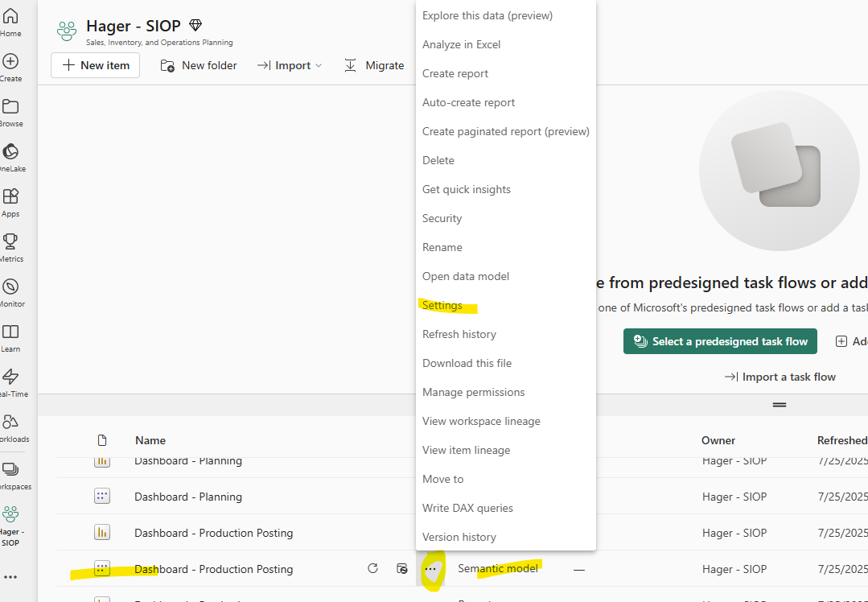
Task: Click Semantic model type text in Production Posting row
Action: (498, 568)
